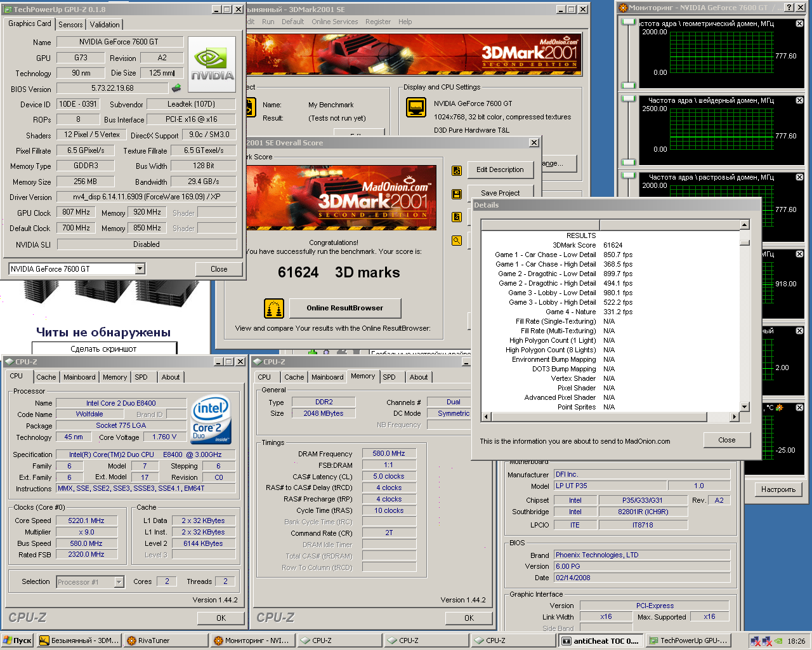This screenshot has height=650, width=812.
Task: Open Мониторинг taskbar button
Action: (x=252, y=640)
